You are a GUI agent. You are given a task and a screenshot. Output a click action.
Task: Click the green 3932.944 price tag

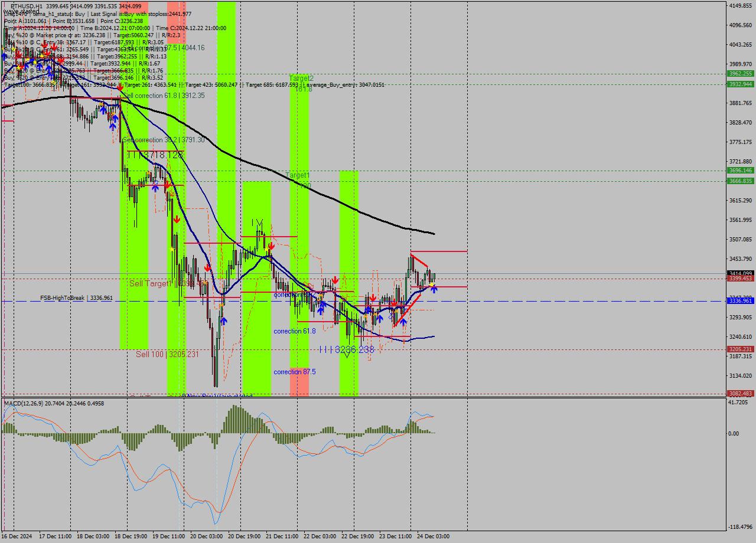[x=741, y=84]
